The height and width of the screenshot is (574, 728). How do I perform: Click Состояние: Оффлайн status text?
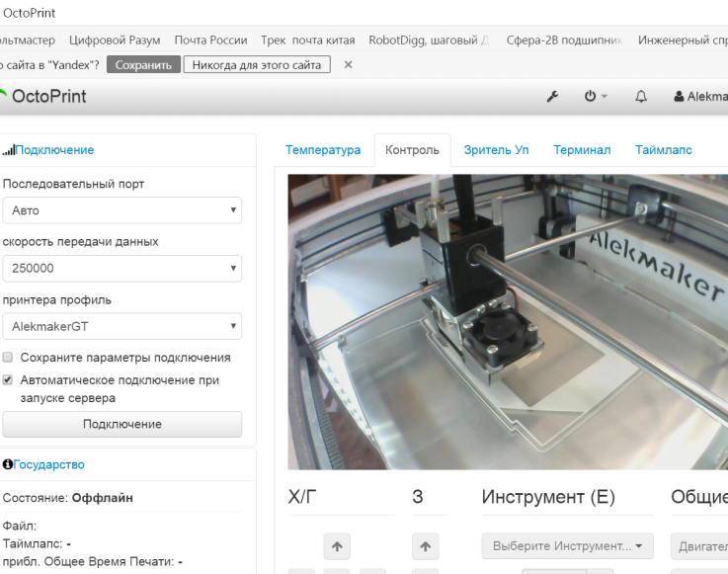coord(68,498)
